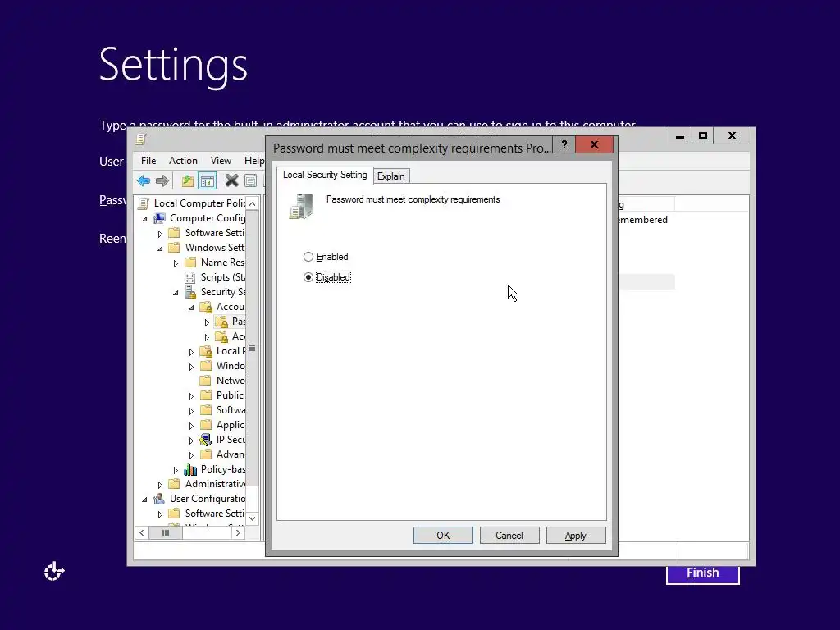Expand the Policy-based QoS node
Screen dimensions: 840x630
[176, 470]
